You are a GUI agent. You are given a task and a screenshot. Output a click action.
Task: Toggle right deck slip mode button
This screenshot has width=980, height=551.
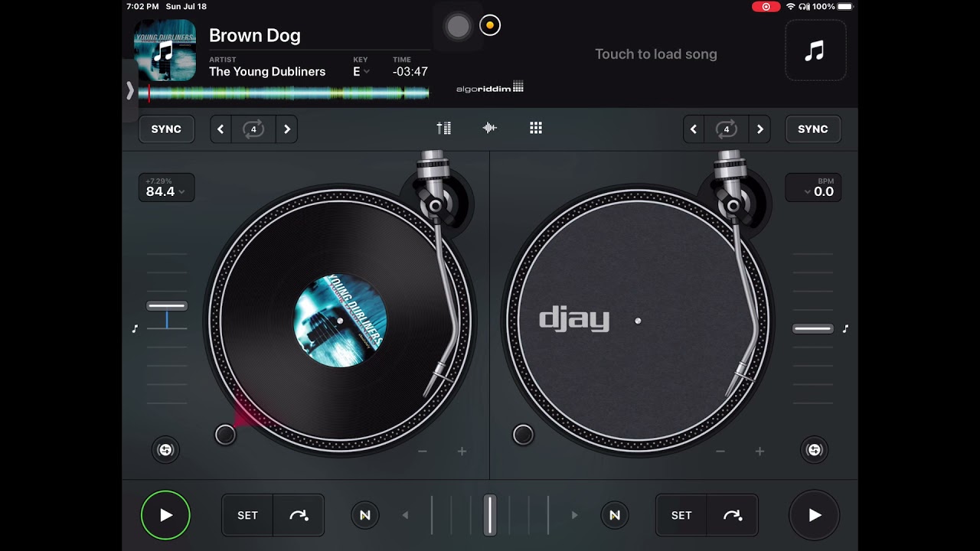click(x=814, y=450)
